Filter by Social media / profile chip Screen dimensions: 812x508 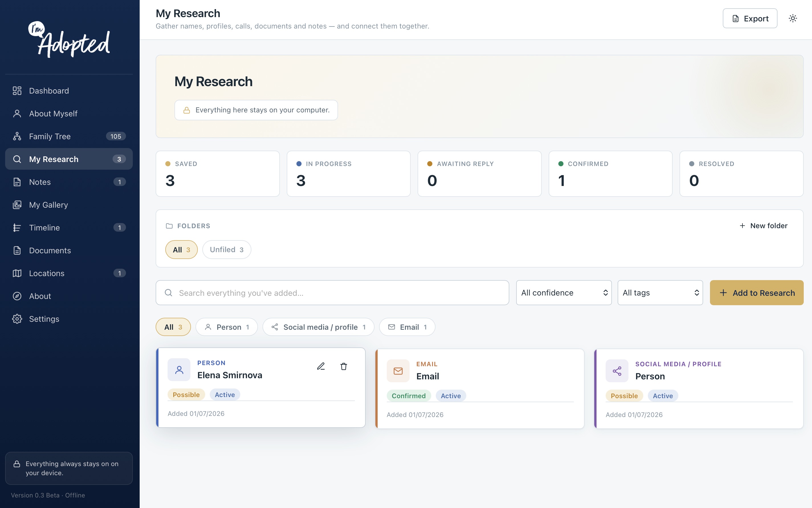(319, 327)
